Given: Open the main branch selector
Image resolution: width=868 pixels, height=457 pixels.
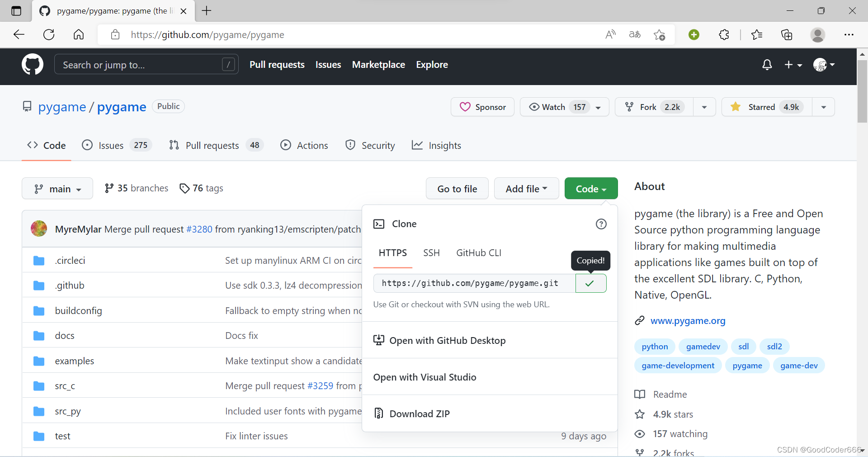Looking at the screenshot, I should pyautogui.click(x=57, y=188).
